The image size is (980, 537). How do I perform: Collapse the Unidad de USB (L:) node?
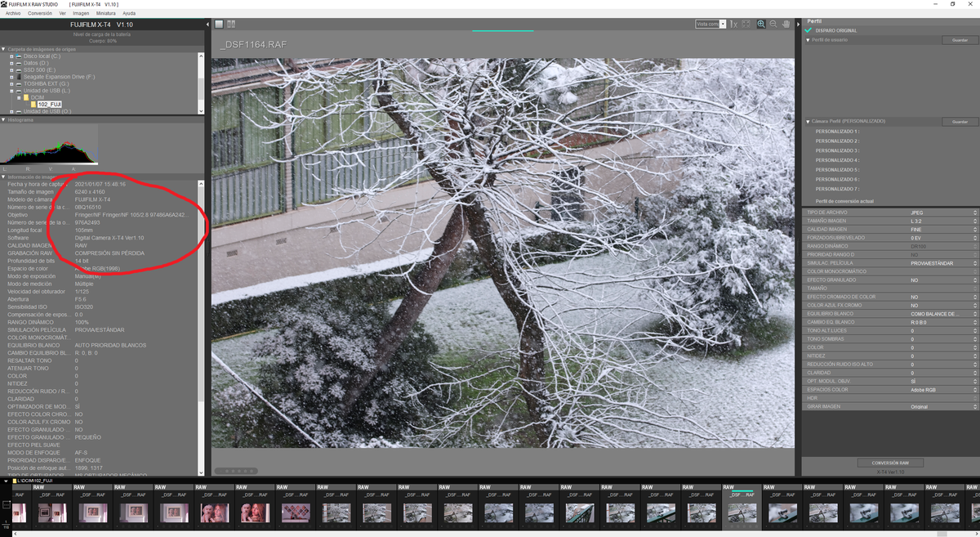point(11,90)
